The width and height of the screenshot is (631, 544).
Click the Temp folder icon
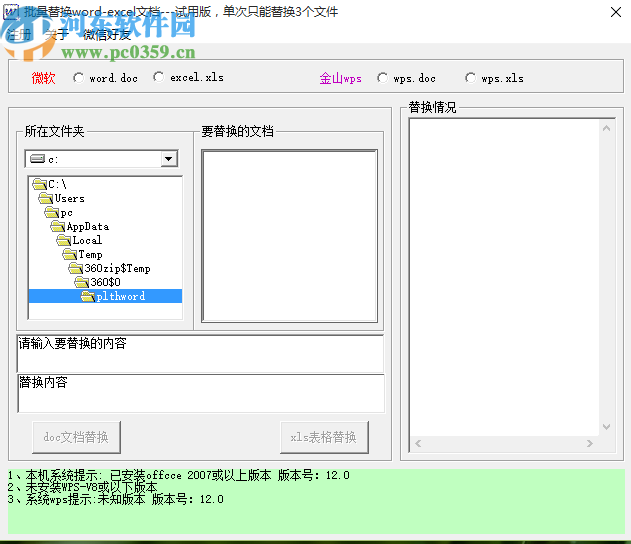(70, 254)
